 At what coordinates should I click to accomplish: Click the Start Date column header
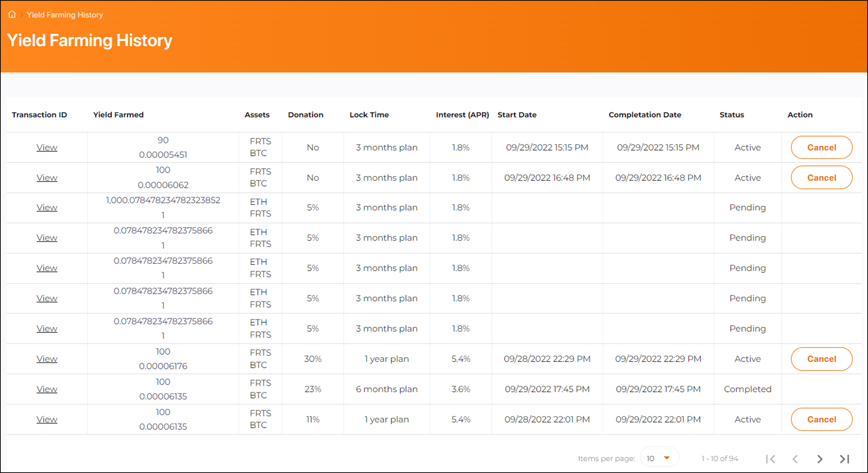[517, 115]
